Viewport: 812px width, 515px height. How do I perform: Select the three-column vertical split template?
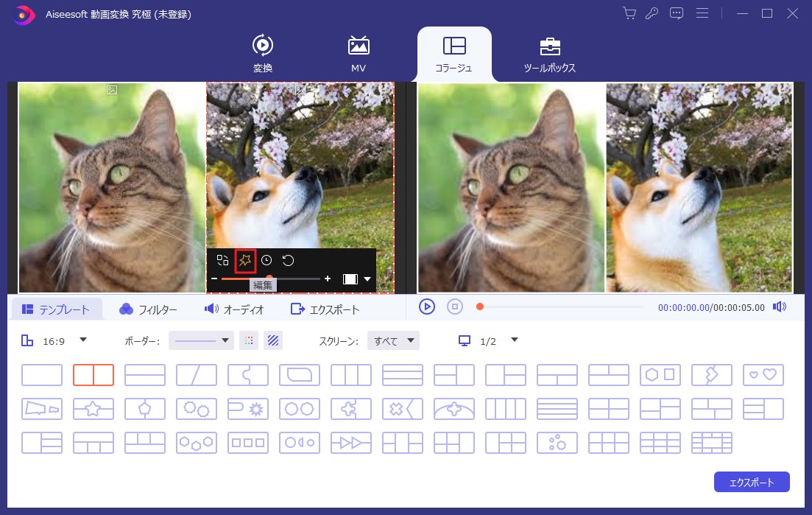coord(351,374)
